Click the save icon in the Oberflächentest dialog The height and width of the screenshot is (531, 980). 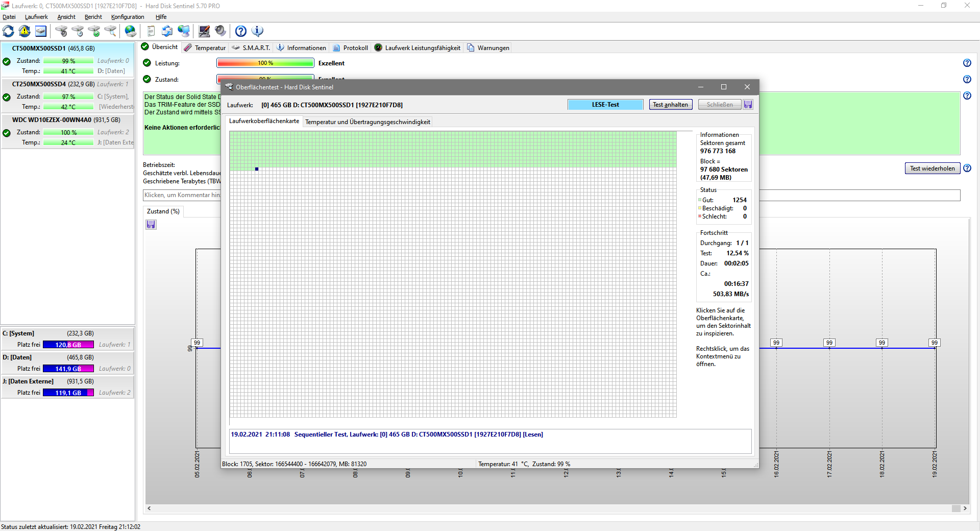click(x=748, y=105)
